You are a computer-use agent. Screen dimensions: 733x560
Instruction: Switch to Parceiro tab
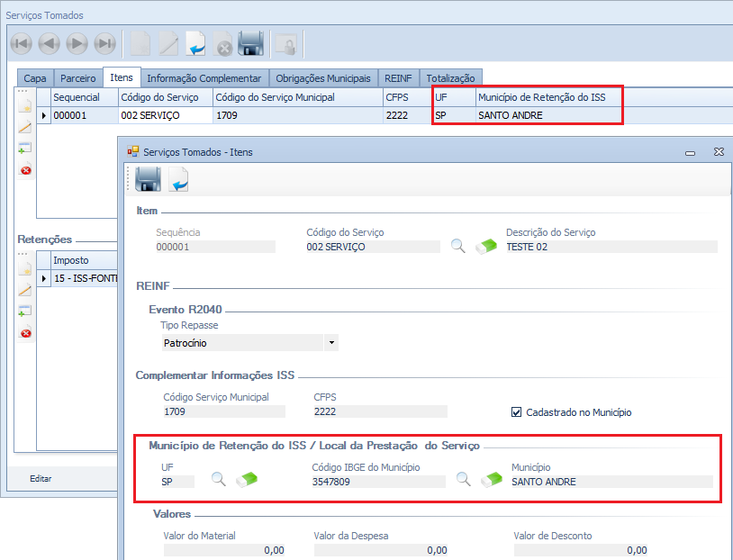(78, 78)
